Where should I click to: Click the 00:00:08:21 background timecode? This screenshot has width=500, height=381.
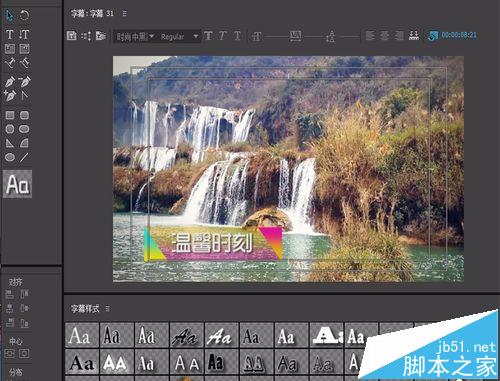[x=459, y=35]
